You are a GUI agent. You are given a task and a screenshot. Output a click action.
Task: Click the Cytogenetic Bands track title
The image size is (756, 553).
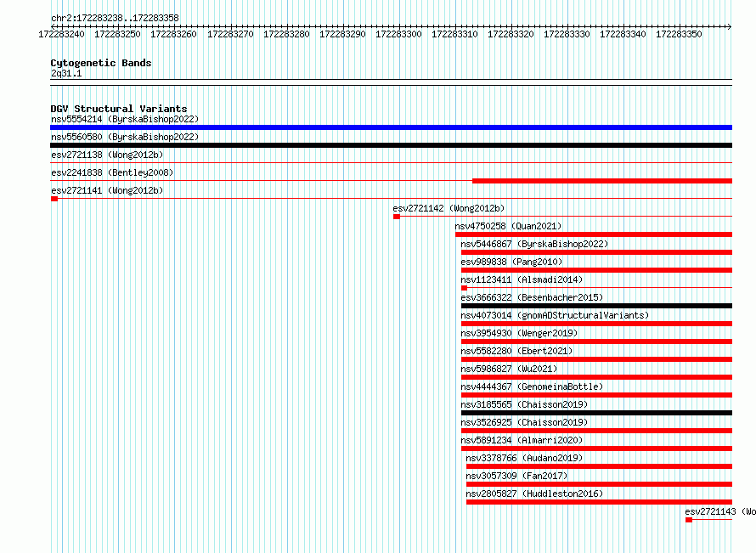[x=101, y=63]
